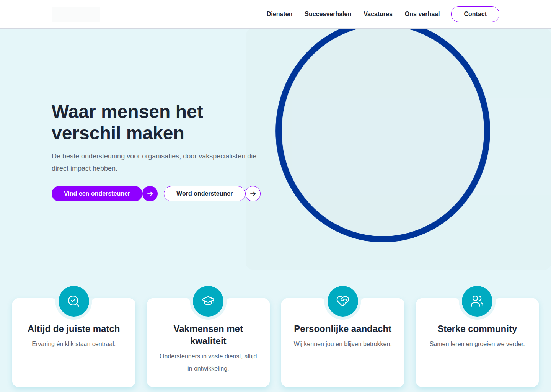Click the Waar mensen het verschil maken headline
551x392 pixels.
pos(127,122)
